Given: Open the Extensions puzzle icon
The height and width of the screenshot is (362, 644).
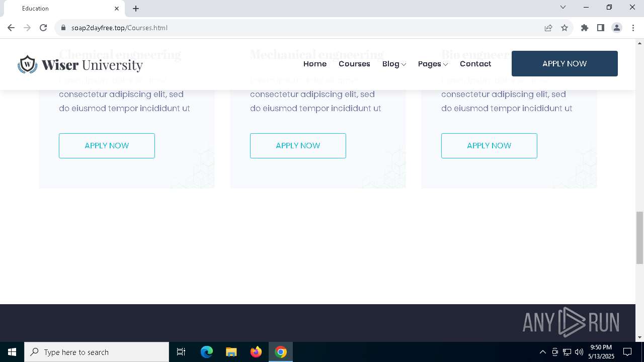Looking at the screenshot, I should pyautogui.click(x=585, y=28).
